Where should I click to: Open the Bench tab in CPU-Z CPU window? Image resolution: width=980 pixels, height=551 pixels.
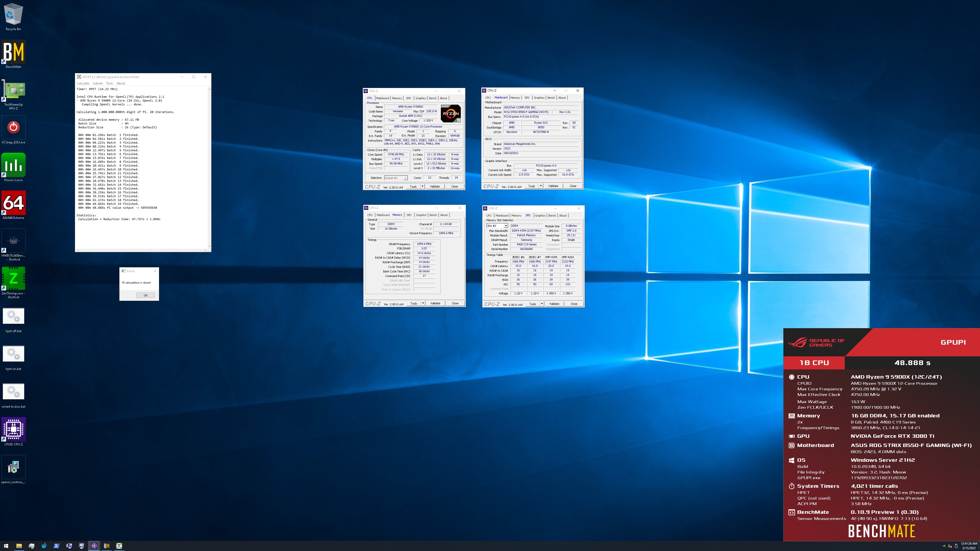click(x=433, y=98)
